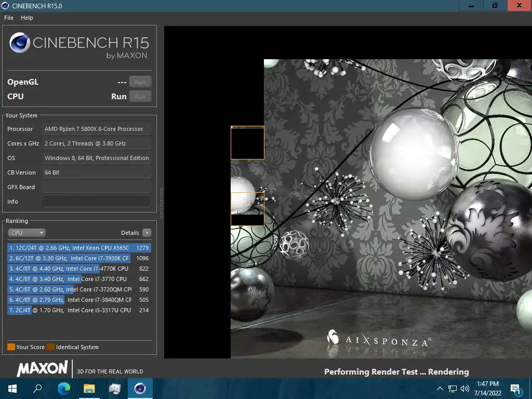
Task: Click the MAXON logo at bottom
Action: click(43, 368)
